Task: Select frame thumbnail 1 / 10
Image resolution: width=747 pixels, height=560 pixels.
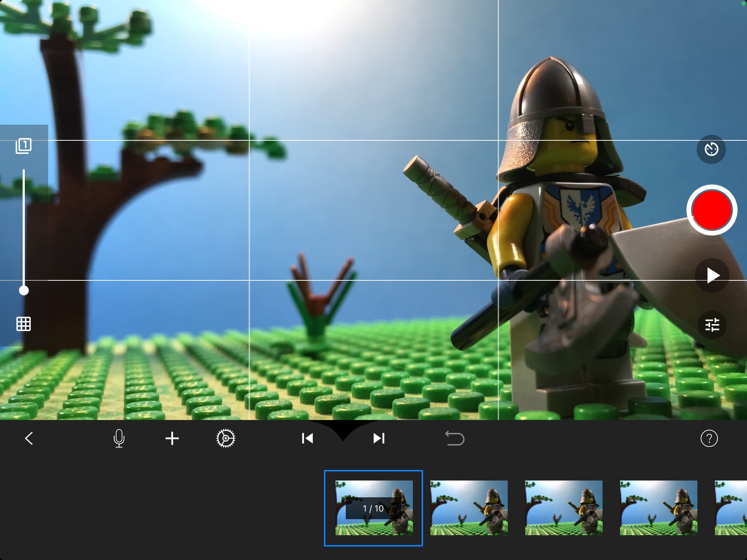Action: point(373,508)
